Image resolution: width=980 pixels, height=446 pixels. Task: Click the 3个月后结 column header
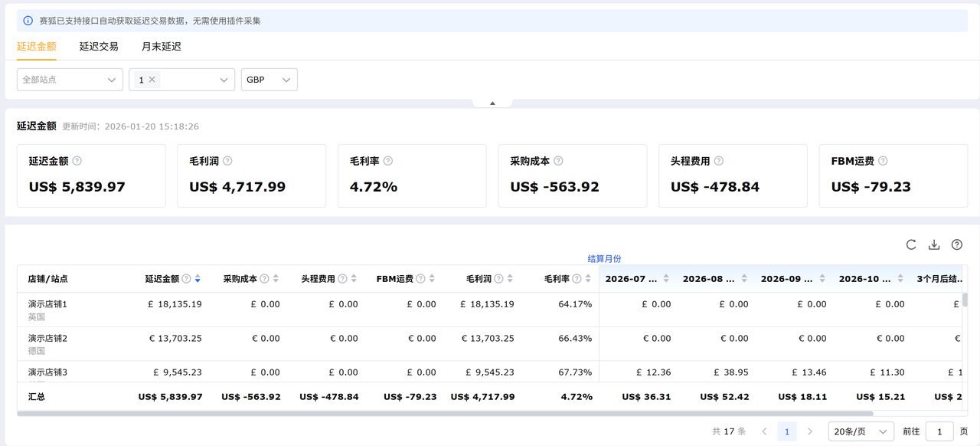pyautogui.click(x=940, y=279)
